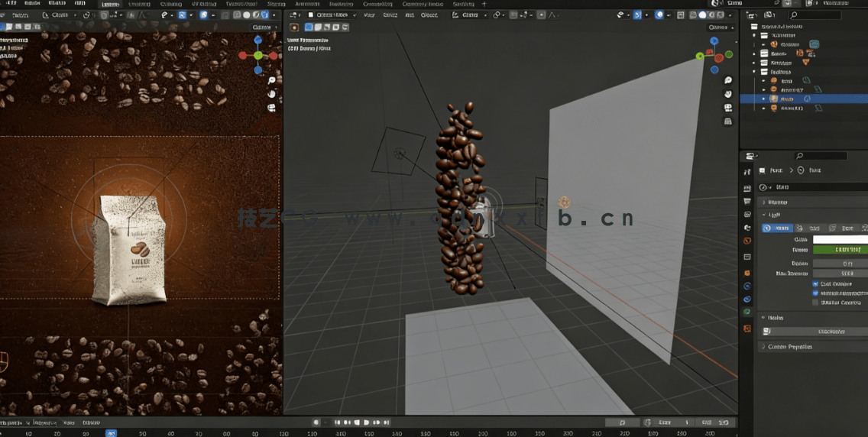Select the Spot light type button
868x437 pixels.
click(x=841, y=228)
